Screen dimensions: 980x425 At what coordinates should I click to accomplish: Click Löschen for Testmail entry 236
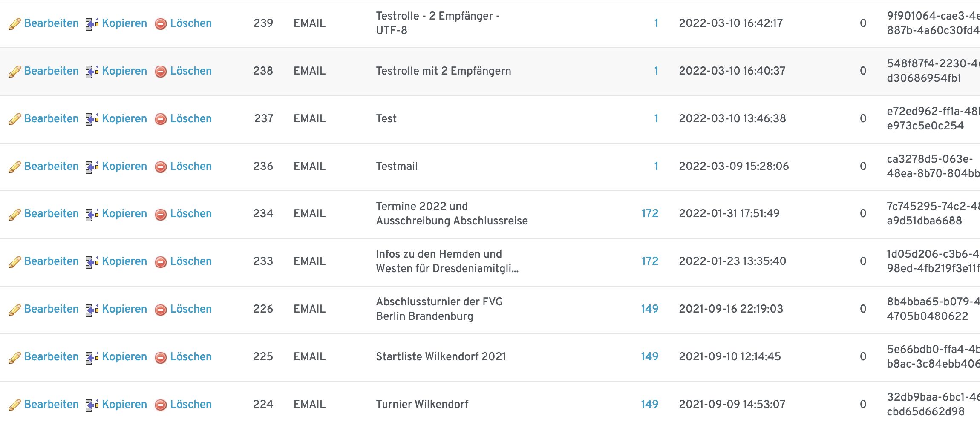coord(191,166)
